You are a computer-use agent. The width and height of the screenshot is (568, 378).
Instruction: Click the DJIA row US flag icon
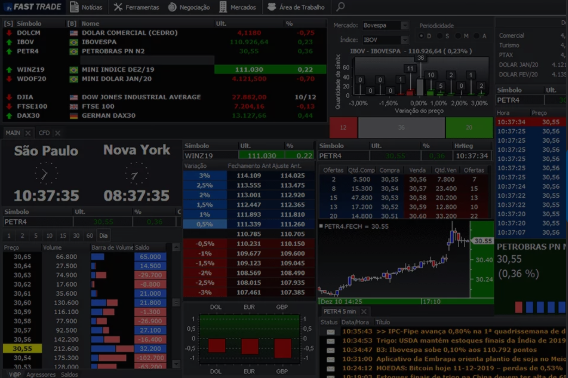74,97
